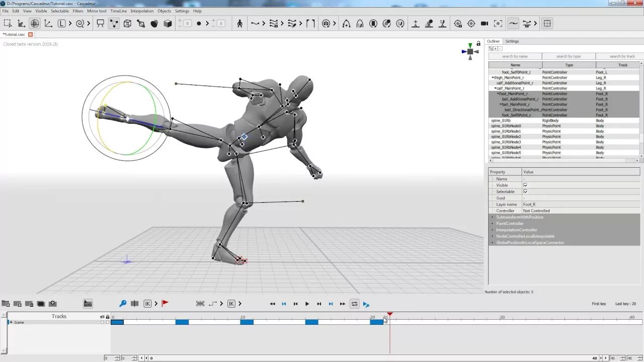The width and height of the screenshot is (644, 362).
Task: Open arrow next to spiral tool
Action: coord(89,23)
